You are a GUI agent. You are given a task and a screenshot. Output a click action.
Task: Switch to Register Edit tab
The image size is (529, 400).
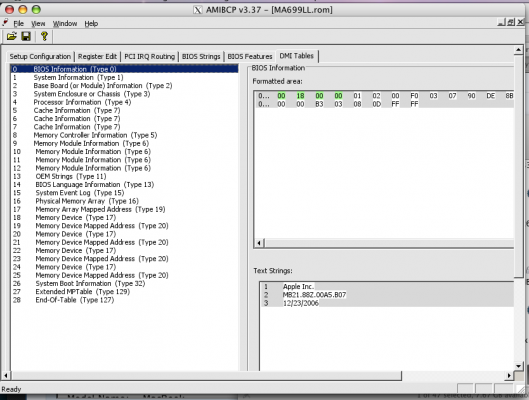(x=97, y=56)
